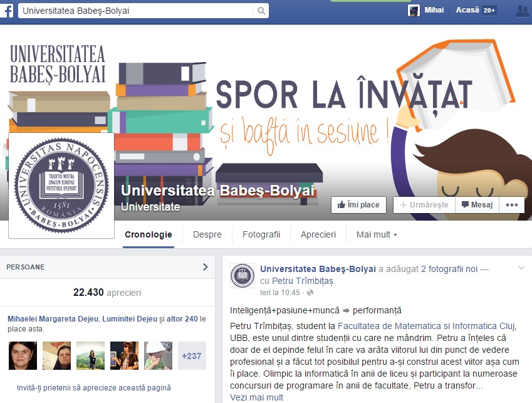Viewport: 532px width, 403px height.
Task: Invite friends to like this page link
Action: click(94, 388)
